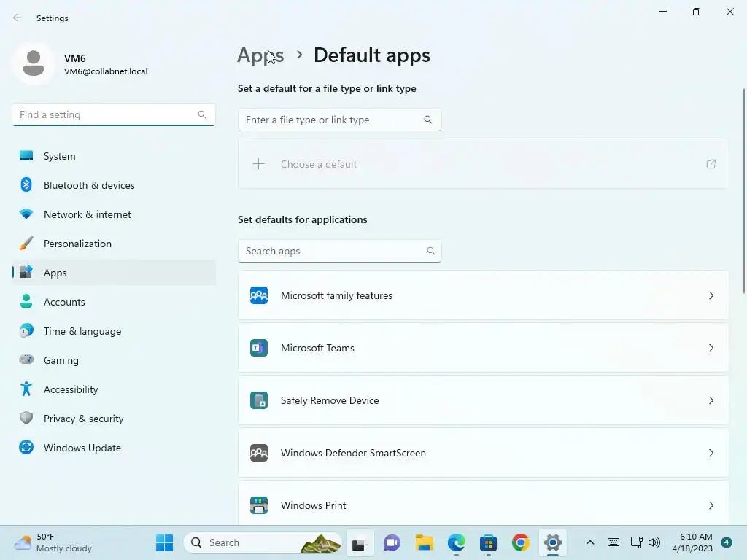
Task: Click the Settings gear on taskbar
Action: tap(553, 542)
